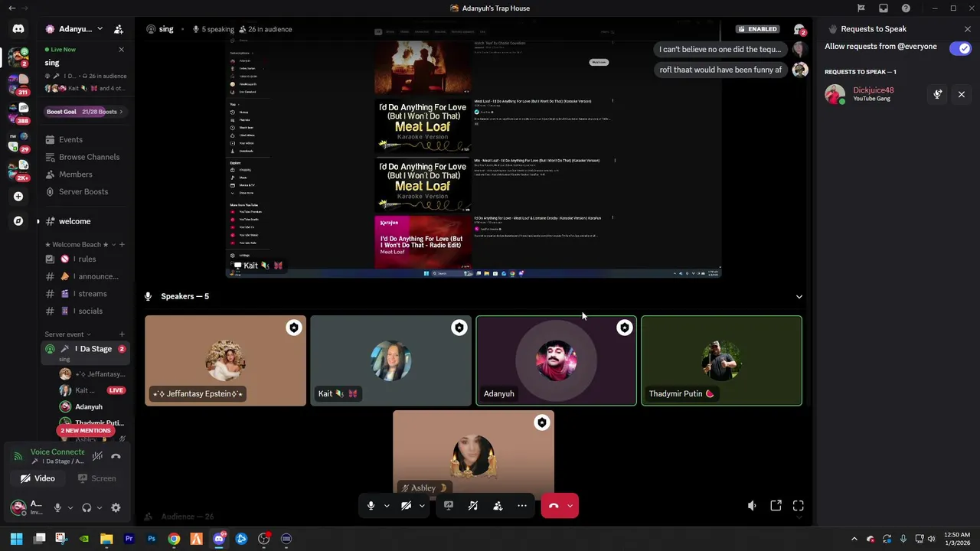
Task: Open output device options next to headphones
Action: pos(100,507)
